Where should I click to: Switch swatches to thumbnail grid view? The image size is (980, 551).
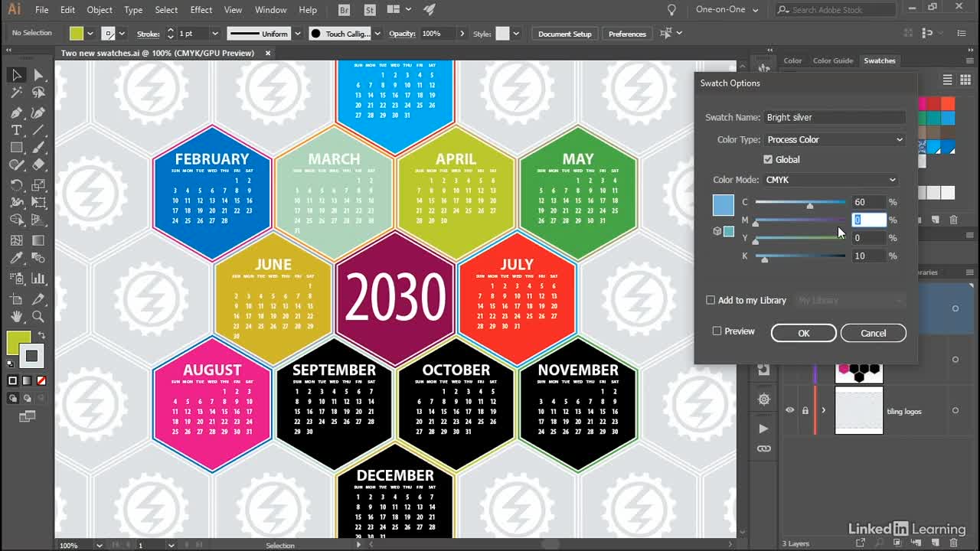tap(965, 80)
